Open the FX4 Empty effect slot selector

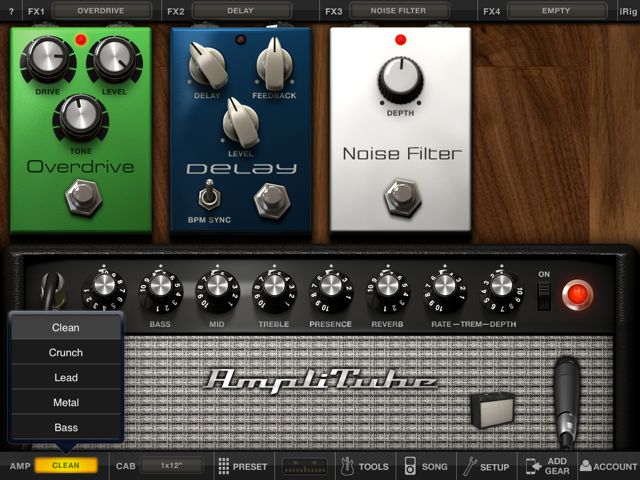(556, 11)
